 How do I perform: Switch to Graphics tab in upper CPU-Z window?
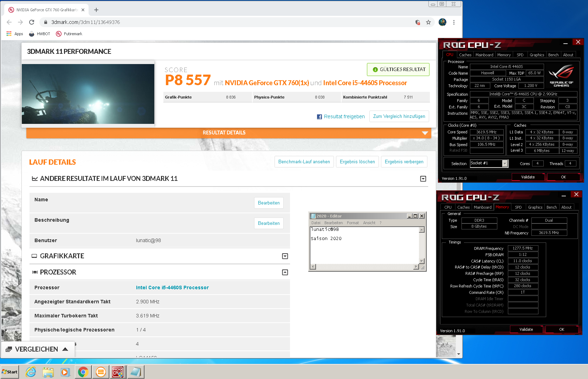coord(537,55)
